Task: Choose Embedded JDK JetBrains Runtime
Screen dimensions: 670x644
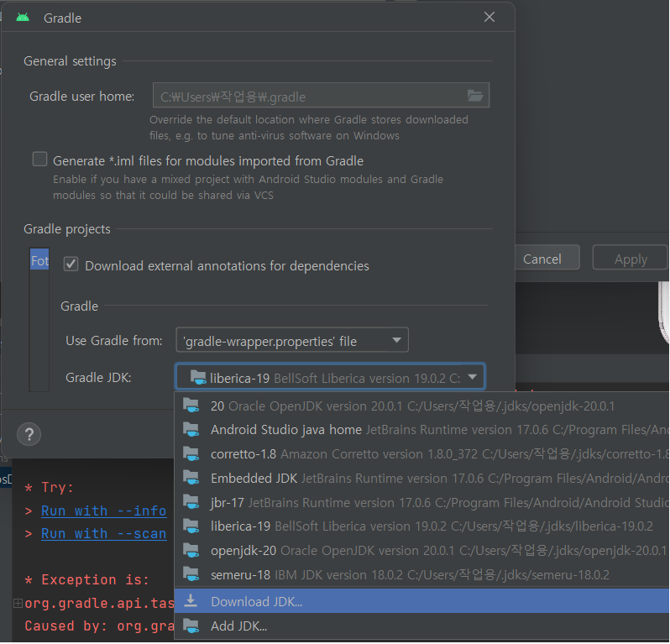Action: pyautogui.click(x=421, y=479)
